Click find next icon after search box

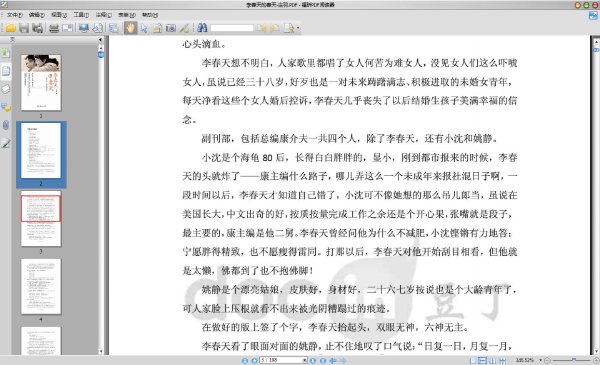click(275, 28)
